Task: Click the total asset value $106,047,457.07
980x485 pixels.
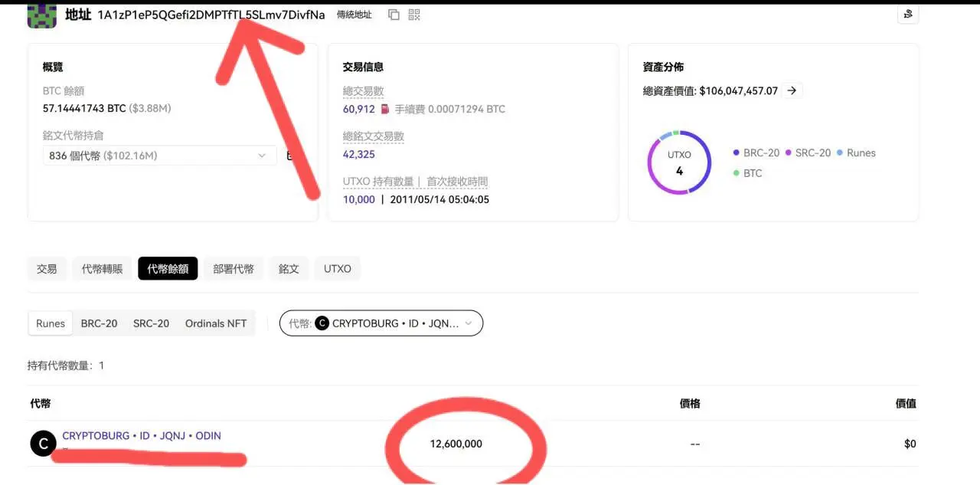Action: pyautogui.click(x=738, y=90)
